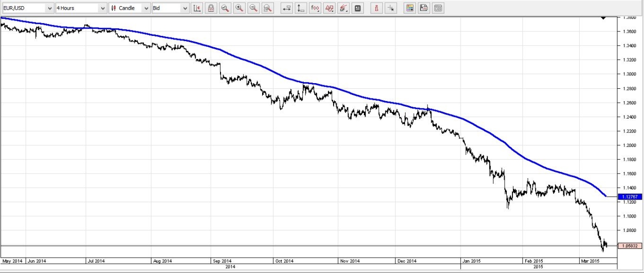
Task: Open the GF lines tool icon
Action: pyautogui.click(x=343, y=8)
